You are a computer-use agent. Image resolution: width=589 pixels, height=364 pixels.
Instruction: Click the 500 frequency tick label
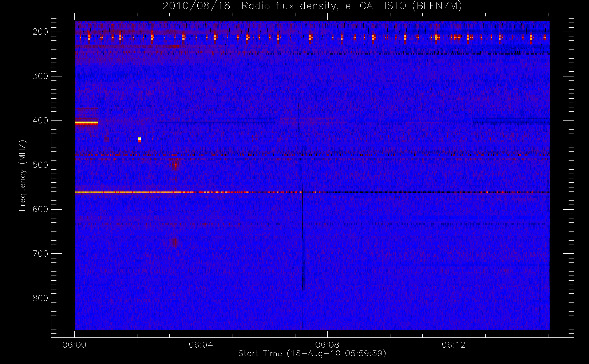click(x=40, y=165)
